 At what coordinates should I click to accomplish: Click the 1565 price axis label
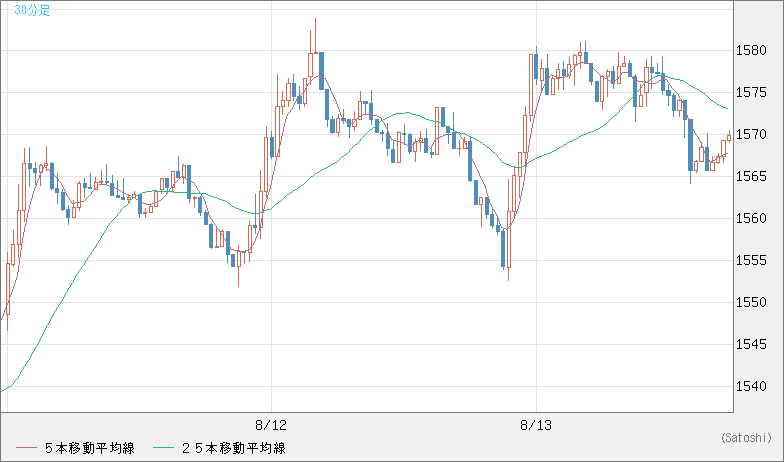(x=752, y=176)
